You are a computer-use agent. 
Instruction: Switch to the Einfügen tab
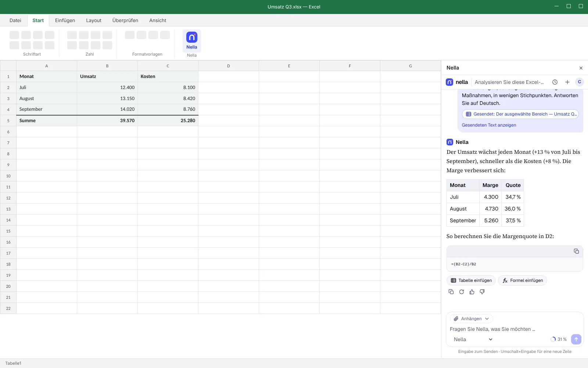(65, 21)
